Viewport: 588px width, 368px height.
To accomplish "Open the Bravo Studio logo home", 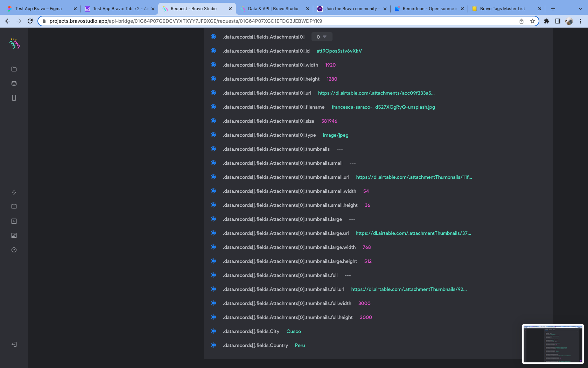I will click(x=14, y=43).
